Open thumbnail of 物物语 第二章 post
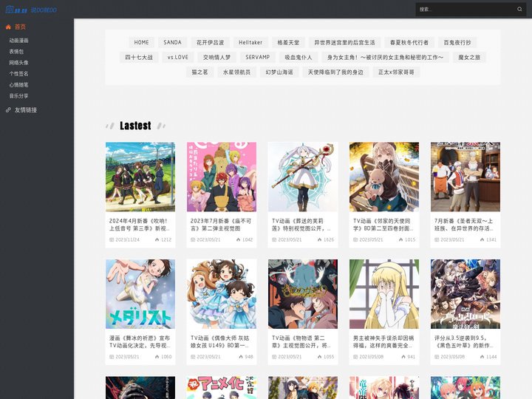532x399 pixels. 303,294
